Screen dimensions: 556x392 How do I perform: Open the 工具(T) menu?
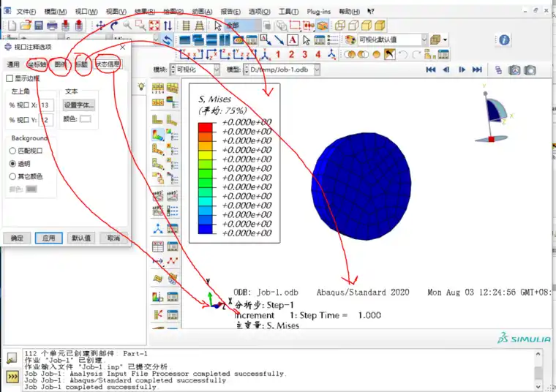pyautogui.click(x=288, y=12)
